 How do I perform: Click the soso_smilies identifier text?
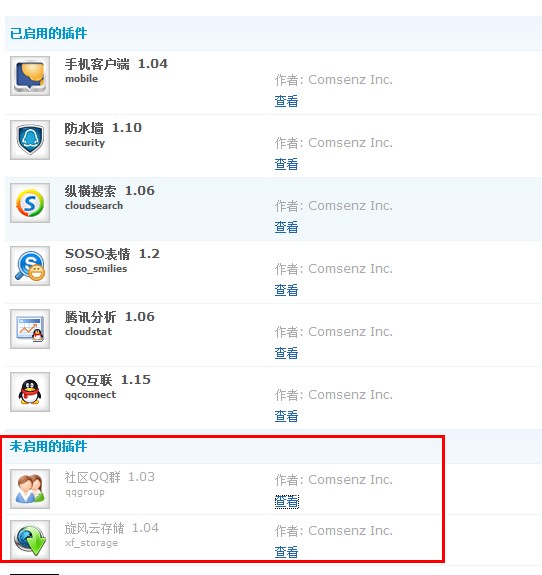point(96,269)
